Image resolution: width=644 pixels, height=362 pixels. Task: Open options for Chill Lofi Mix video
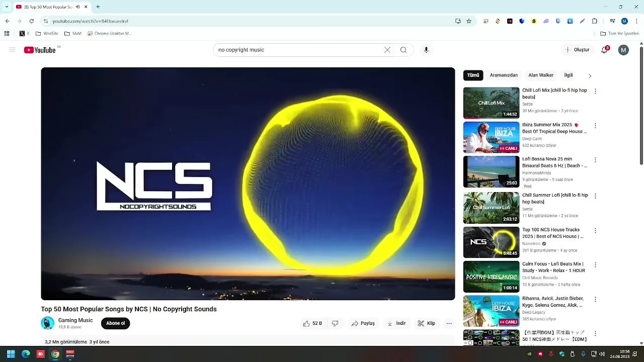pos(595,92)
